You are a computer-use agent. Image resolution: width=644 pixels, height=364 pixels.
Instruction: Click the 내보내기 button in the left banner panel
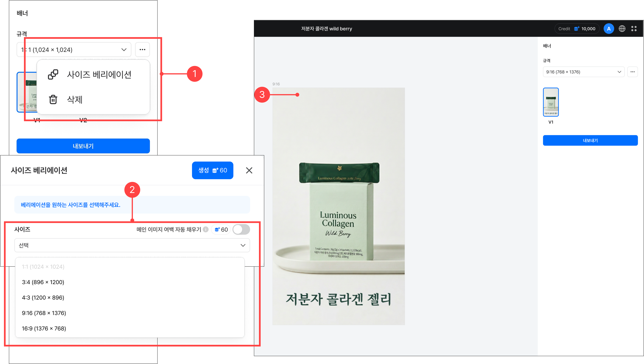[83, 146]
